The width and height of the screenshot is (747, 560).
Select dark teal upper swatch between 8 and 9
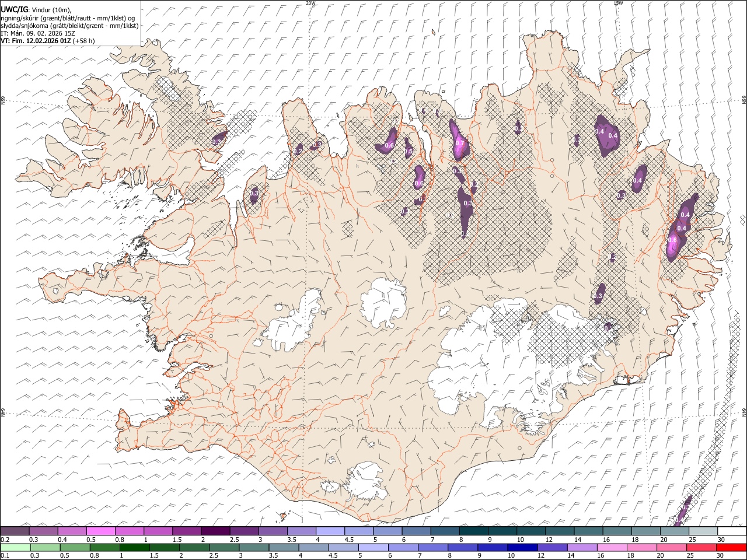tap(473, 531)
